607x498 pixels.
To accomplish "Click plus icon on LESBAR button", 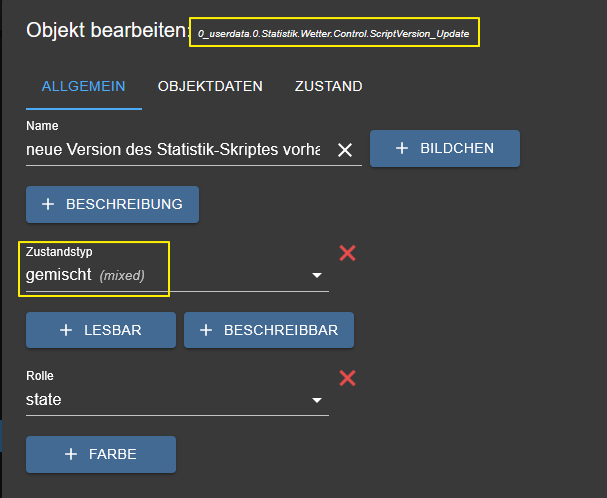I will 66,330.
